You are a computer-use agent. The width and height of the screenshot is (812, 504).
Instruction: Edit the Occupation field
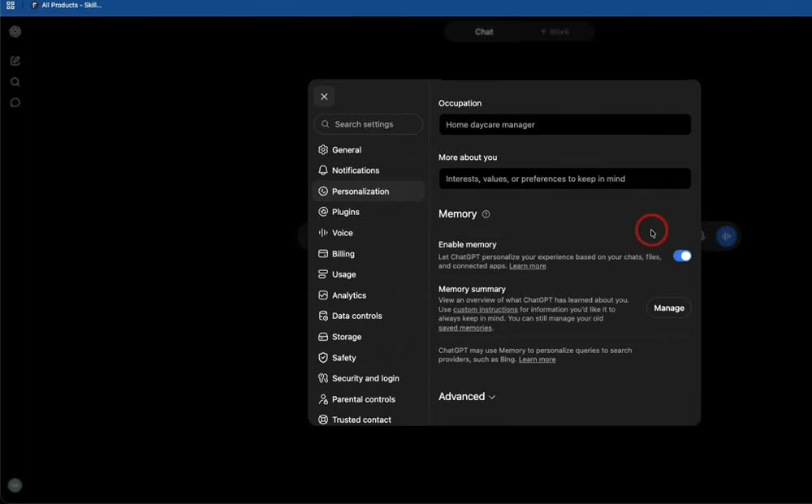pos(564,125)
